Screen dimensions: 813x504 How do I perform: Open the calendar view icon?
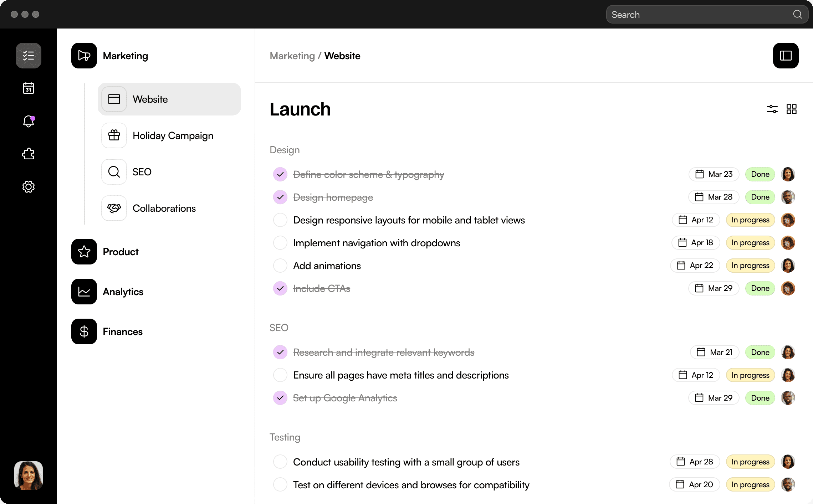coord(29,88)
